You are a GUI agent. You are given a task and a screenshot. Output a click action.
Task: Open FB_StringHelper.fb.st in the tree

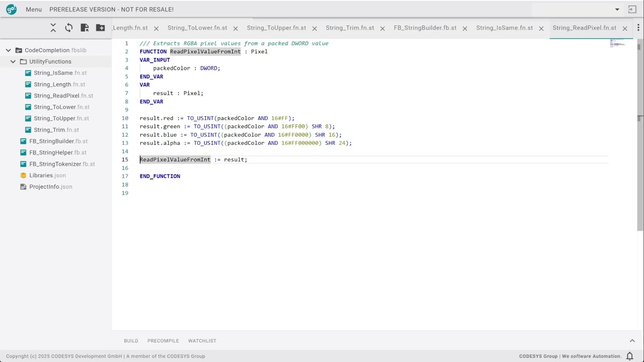pos(58,152)
